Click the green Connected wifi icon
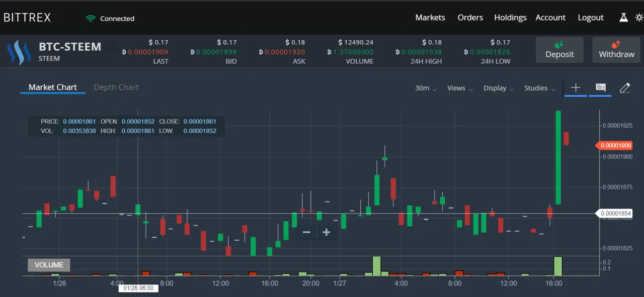Viewport: 644px width, 297px height. 91,19
